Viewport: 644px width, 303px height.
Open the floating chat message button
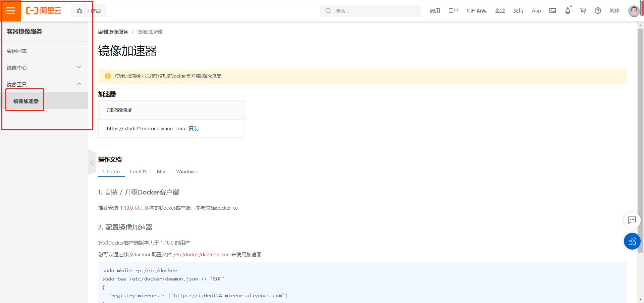pyautogui.click(x=632, y=220)
